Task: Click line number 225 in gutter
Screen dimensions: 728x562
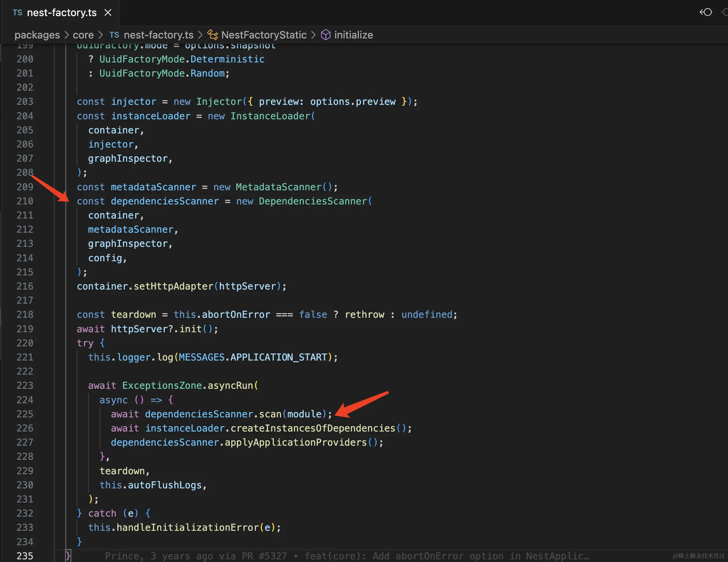Action: (25, 414)
